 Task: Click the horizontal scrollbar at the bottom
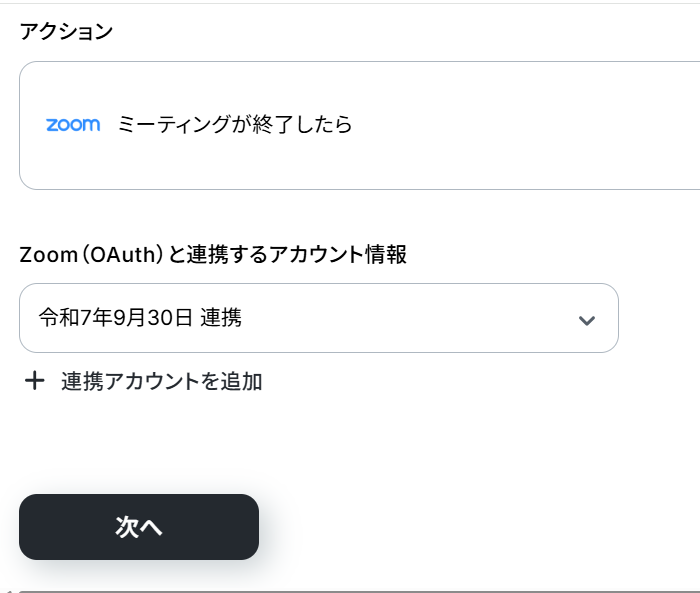click(359, 591)
